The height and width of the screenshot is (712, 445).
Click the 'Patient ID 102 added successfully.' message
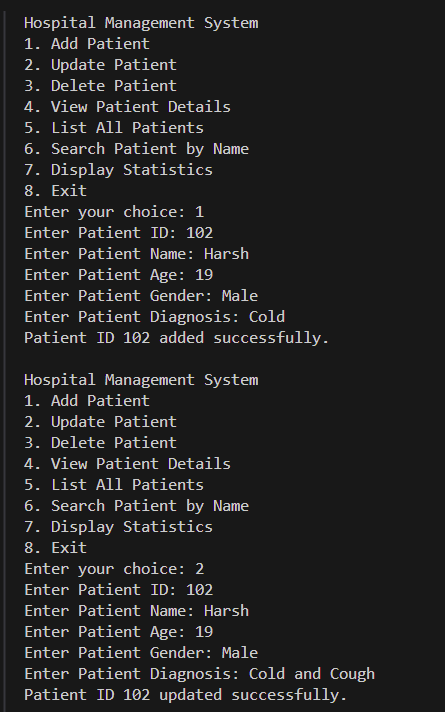[177, 338]
